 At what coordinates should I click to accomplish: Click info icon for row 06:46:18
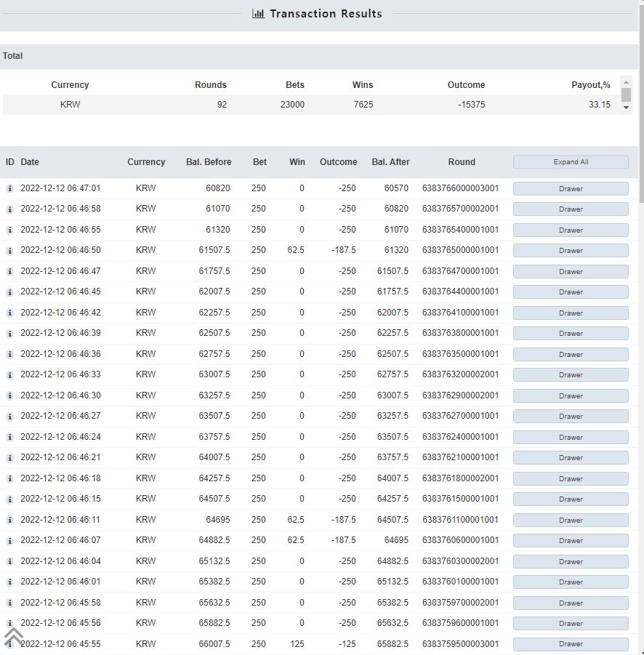click(x=10, y=479)
